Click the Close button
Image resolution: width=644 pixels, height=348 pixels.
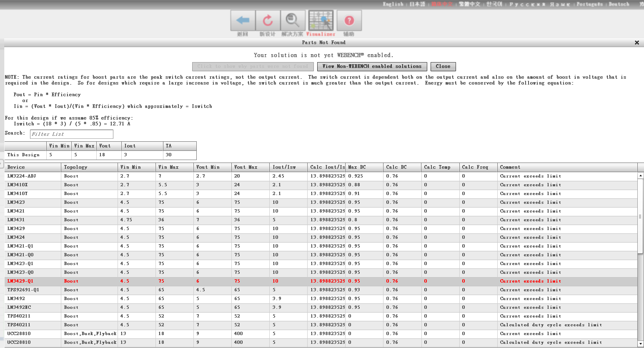(443, 66)
